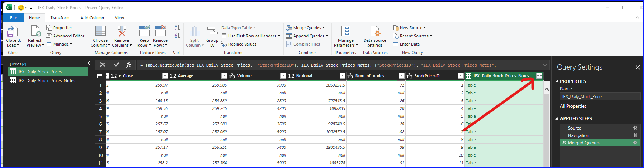Select the IEX_Daily_Stock_Prices query
644x168 pixels.
coord(48,72)
